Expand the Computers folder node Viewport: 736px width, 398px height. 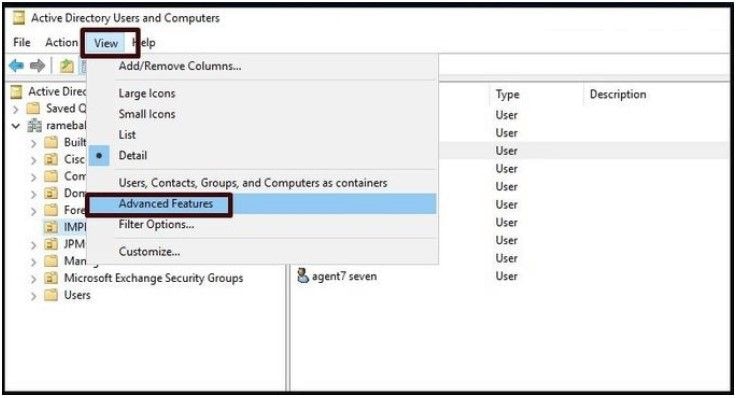(33, 177)
